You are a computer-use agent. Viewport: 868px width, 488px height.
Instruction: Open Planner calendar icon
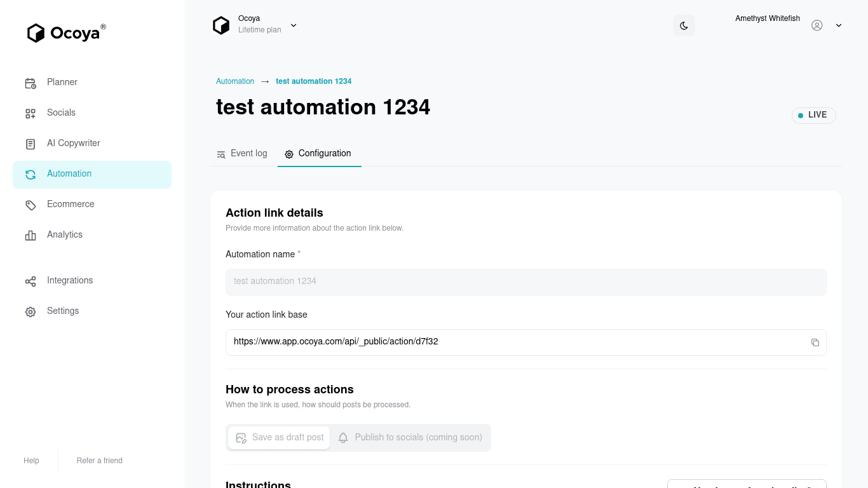31,83
